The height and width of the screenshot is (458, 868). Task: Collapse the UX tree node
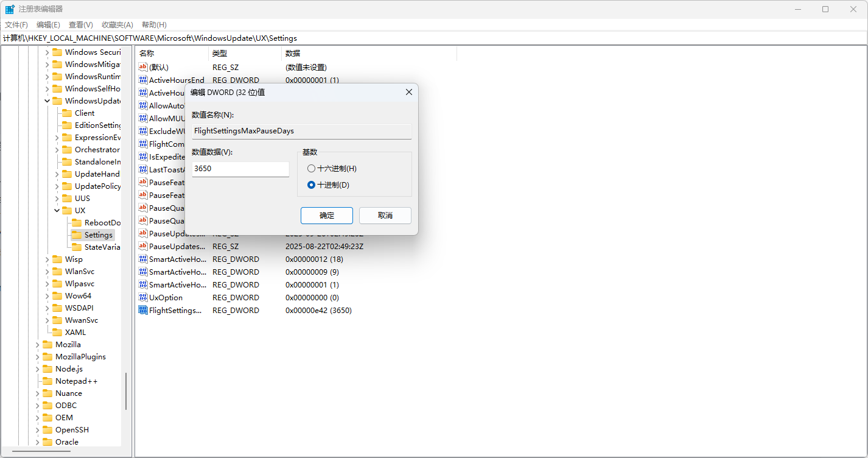[57, 210]
